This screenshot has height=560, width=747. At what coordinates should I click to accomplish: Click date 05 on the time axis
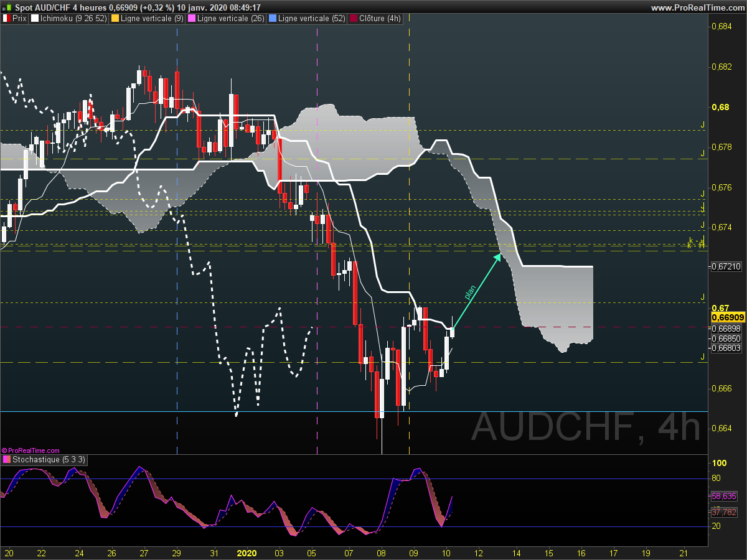point(312,553)
